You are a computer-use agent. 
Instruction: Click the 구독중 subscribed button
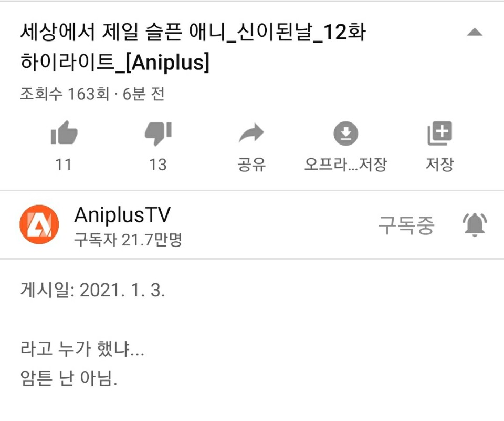[406, 225]
